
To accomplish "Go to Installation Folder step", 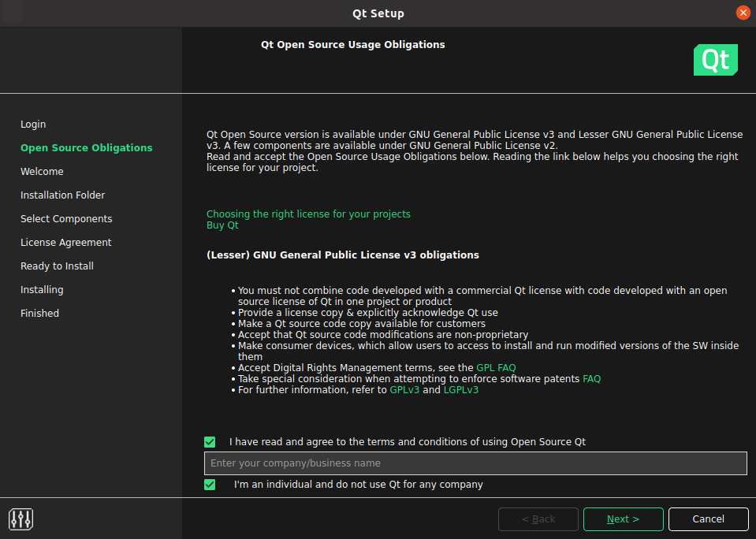I will click(x=62, y=195).
